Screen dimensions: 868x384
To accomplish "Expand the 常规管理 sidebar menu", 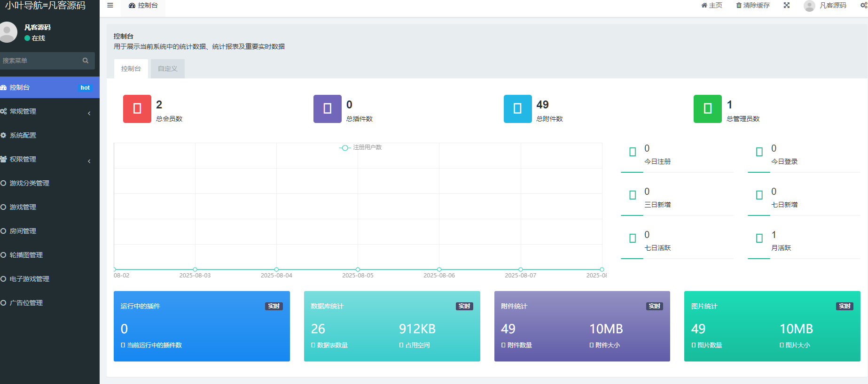I will 47,112.
